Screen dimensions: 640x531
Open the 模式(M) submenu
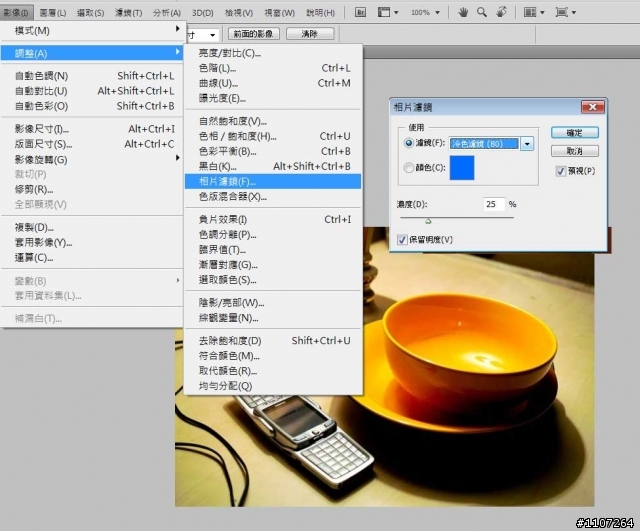(91, 31)
